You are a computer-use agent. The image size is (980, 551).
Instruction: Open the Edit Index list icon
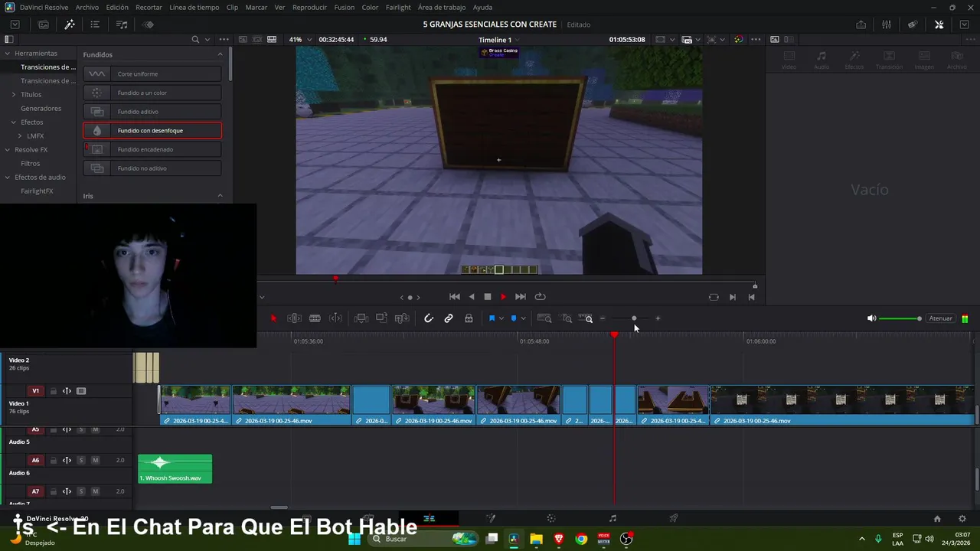point(95,24)
